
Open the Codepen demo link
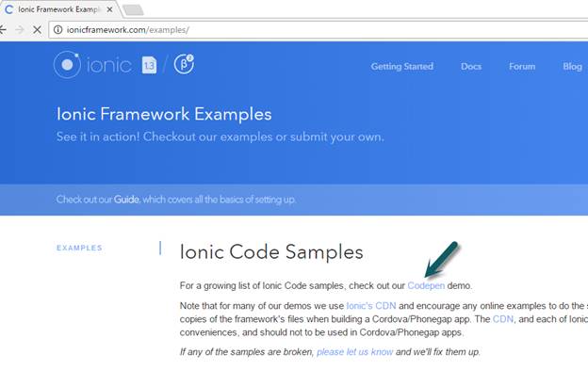pos(426,285)
